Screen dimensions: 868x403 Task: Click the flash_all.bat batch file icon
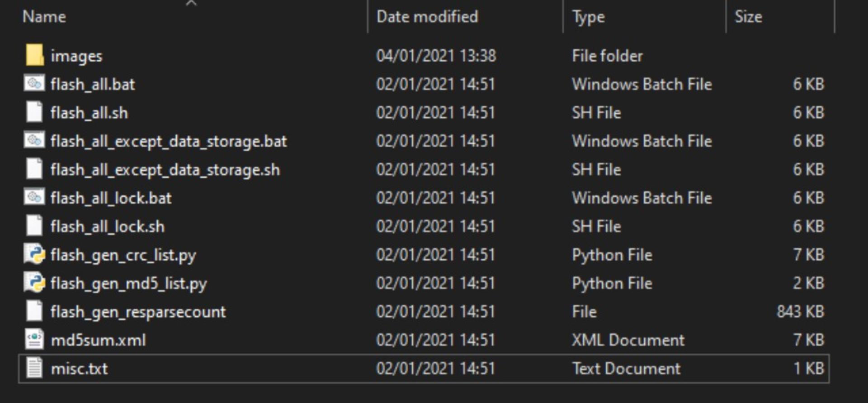coord(35,84)
